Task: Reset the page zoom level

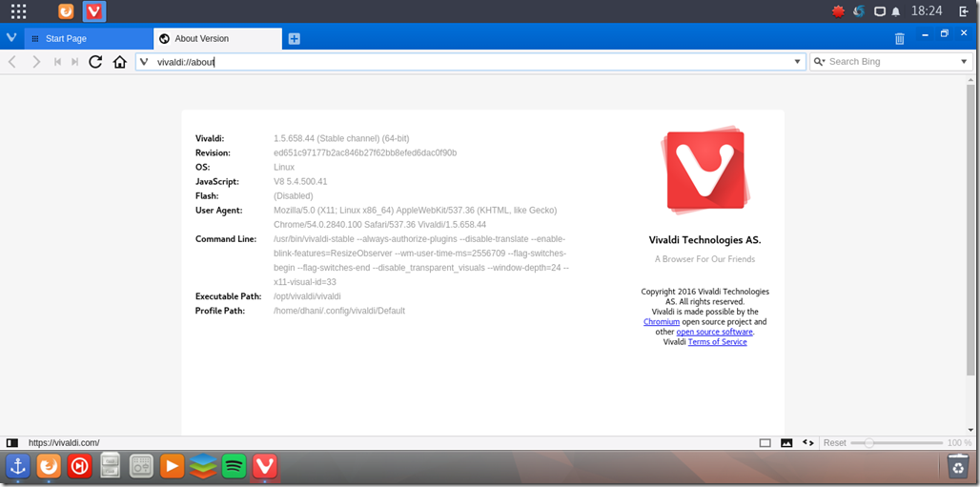Action: click(x=834, y=442)
